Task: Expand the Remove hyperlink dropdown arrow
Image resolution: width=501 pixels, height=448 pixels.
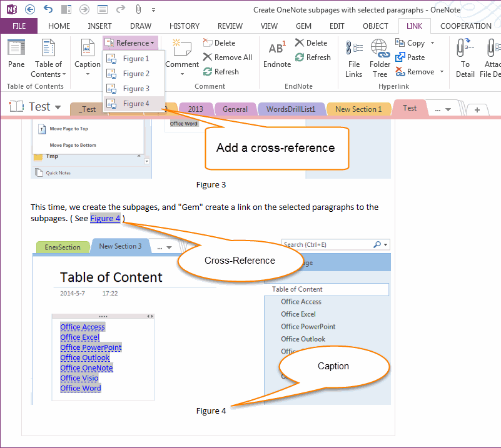Action: click(x=442, y=72)
